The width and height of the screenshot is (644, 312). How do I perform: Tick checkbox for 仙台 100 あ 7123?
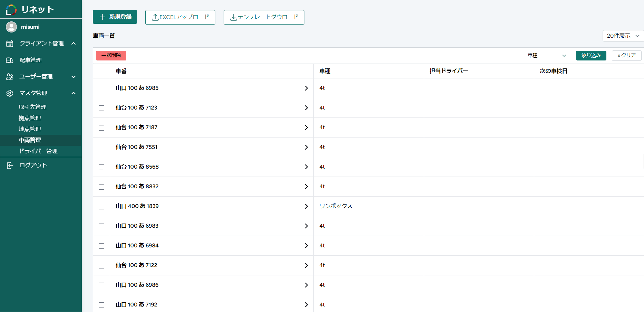tap(101, 108)
